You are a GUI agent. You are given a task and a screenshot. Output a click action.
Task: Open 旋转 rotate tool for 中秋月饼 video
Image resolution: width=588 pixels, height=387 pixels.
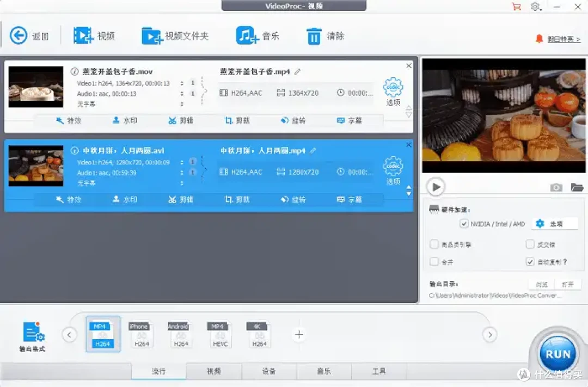(293, 200)
